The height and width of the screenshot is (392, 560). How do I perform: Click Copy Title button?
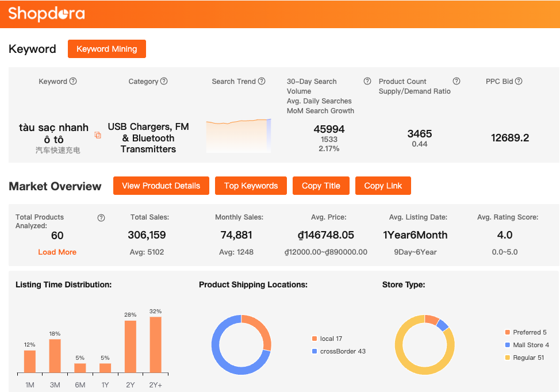[x=321, y=186]
